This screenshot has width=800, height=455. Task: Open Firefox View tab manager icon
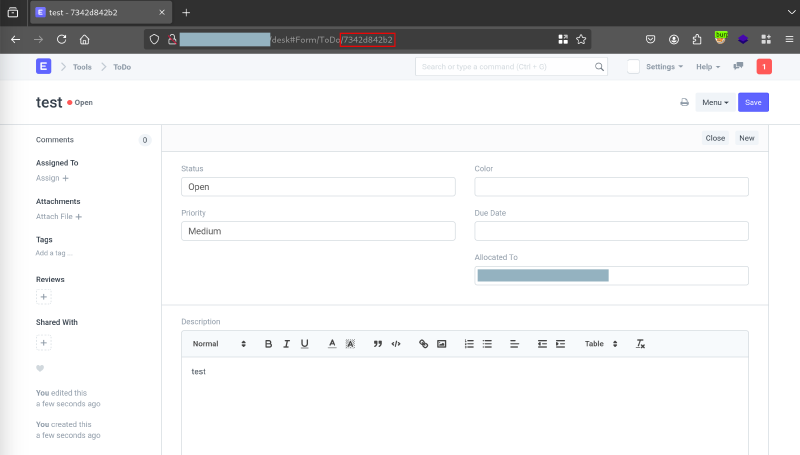pyautogui.click(x=13, y=12)
